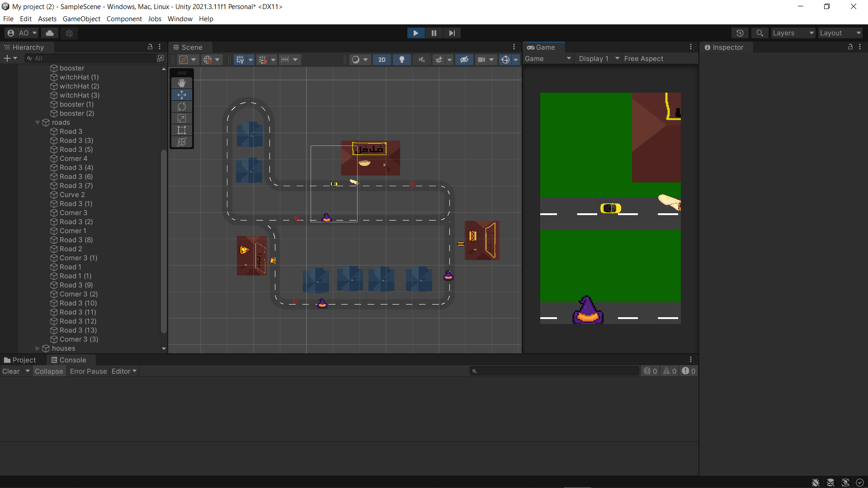Select the Rect Transform tool
The width and height of the screenshot is (868, 488).
click(x=181, y=130)
